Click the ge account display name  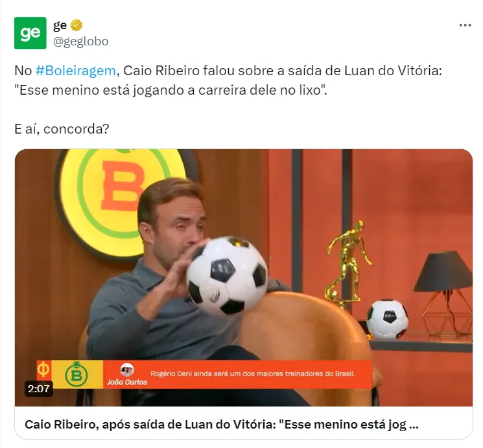coord(60,25)
